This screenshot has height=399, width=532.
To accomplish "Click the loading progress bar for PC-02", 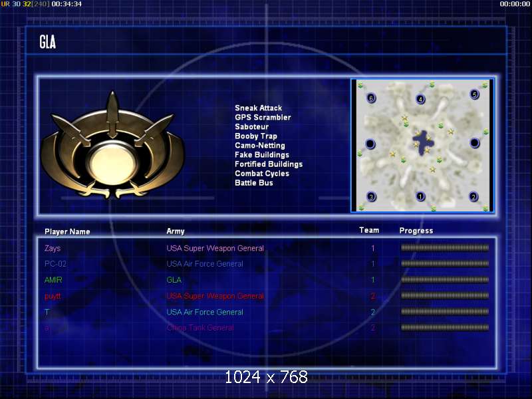I will [445, 263].
